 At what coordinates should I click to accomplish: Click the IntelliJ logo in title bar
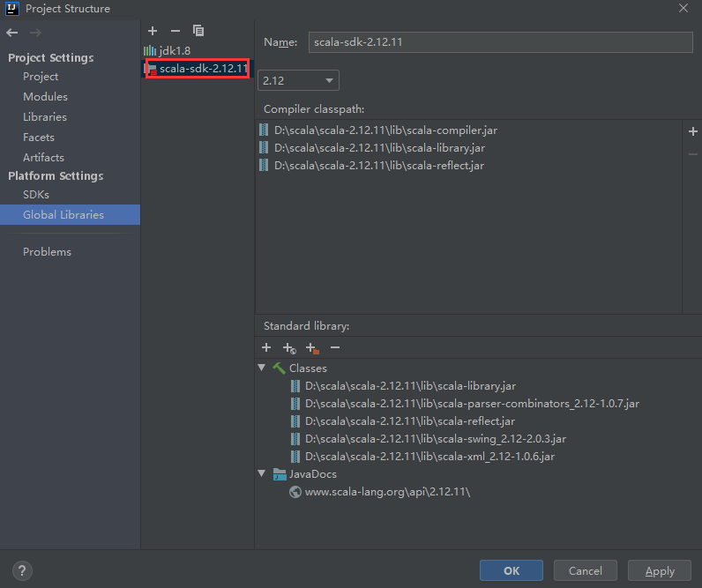[x=12, y=9]
